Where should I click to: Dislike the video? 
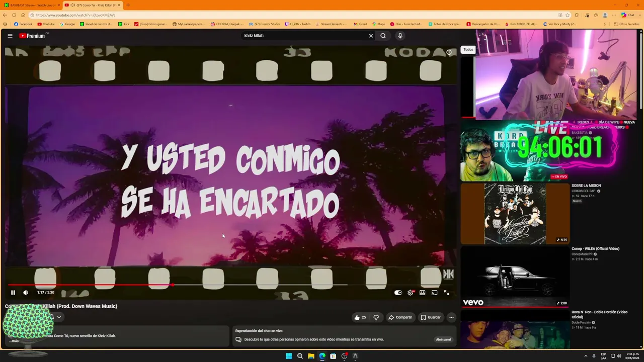point(376,317)
